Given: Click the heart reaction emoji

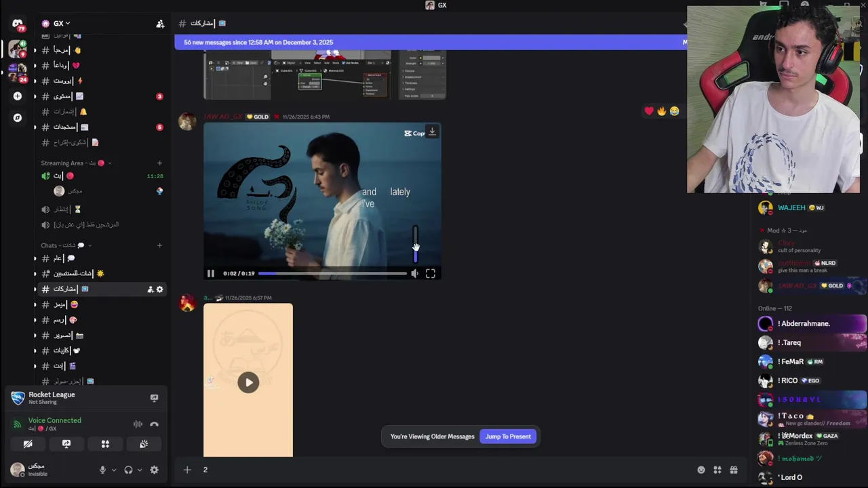Looking at the screenshot, I should pyautogui.click(x=649, y=111).
